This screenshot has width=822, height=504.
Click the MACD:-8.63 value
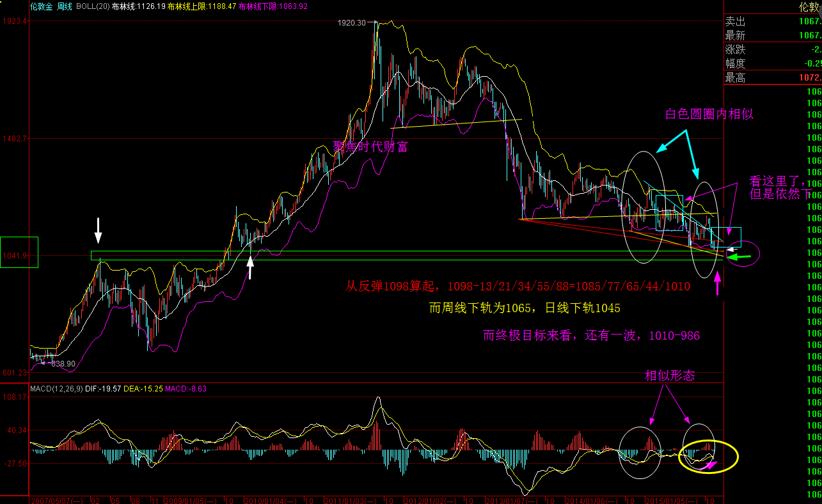(x=186, y=388)
